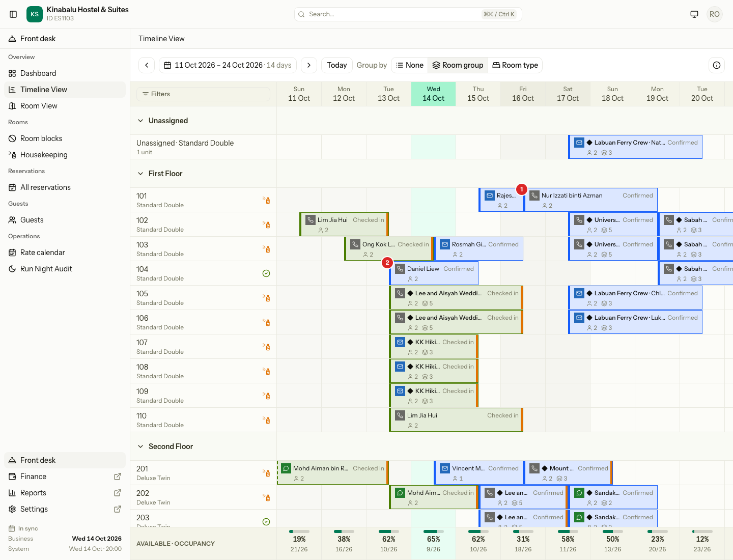The width and height of the screenshot is (733, 560).
Task: Click the 19% occupancy bar for 11 Oct
Action: [x=299, y=531]
